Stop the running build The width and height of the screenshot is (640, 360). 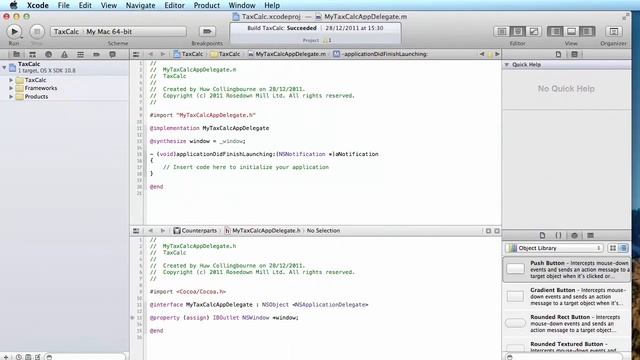pos(37,31)
